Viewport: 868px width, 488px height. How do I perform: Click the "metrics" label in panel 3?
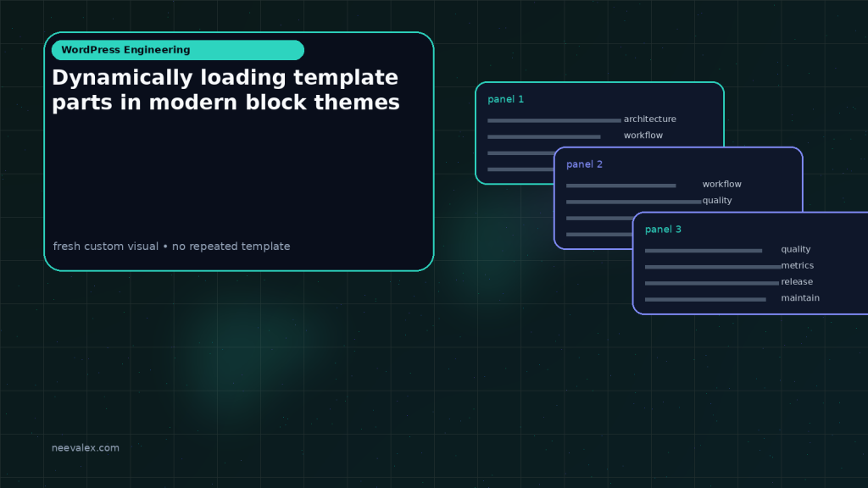click(797, 265)
